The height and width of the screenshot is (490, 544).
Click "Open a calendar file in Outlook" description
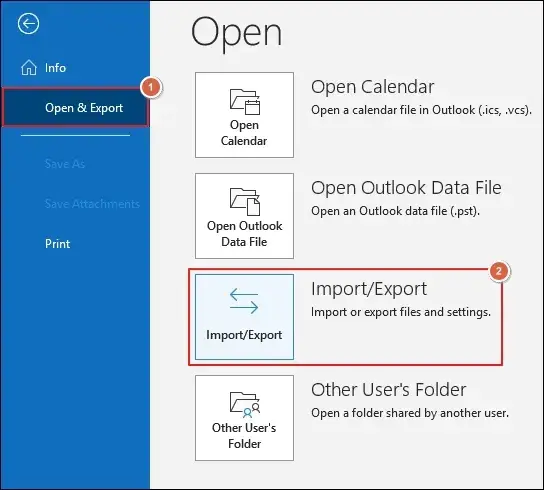[421, 110]
